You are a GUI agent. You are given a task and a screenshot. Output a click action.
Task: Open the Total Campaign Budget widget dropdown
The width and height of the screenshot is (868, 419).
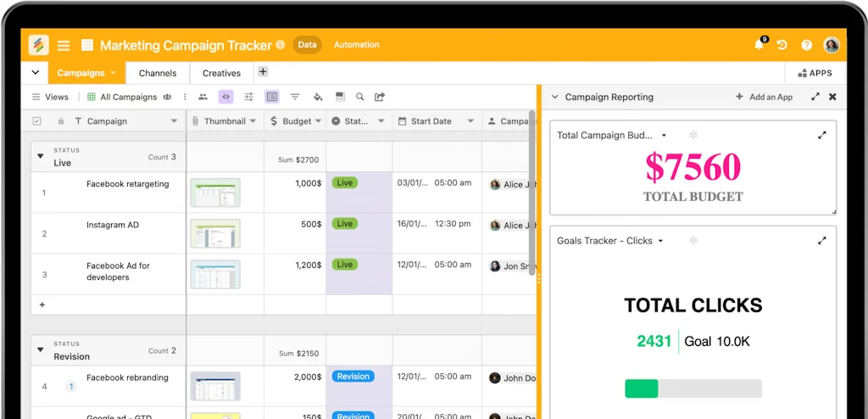click(665, 135)
